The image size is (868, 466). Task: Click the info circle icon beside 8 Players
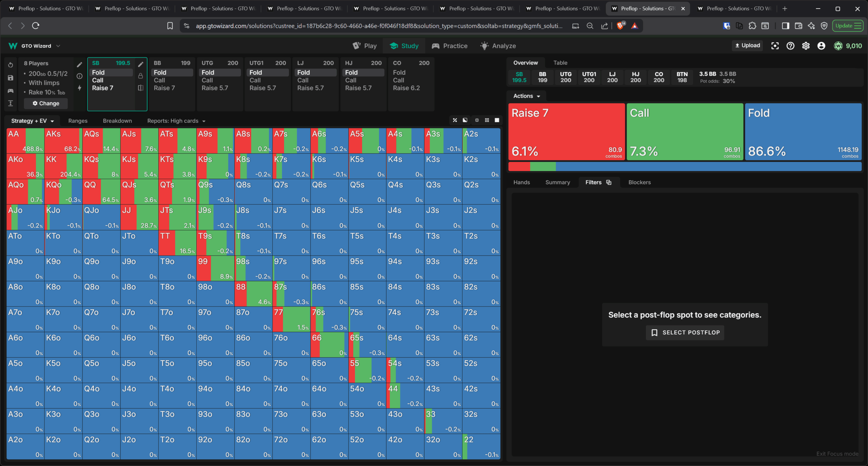point(80,76)
